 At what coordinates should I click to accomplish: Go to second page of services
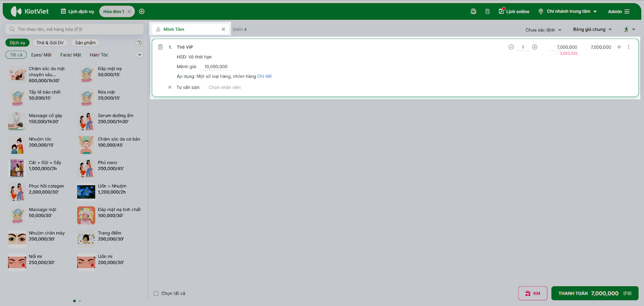pos(80,301)
